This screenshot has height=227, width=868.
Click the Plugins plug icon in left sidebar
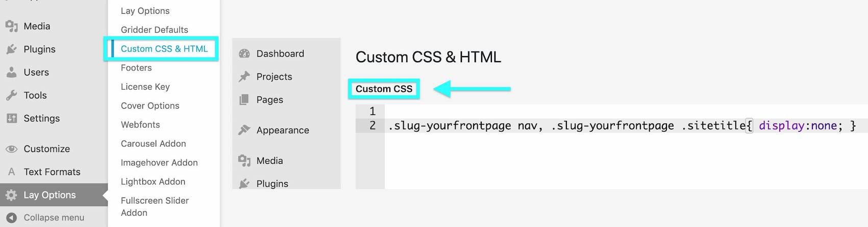point(11,49)
